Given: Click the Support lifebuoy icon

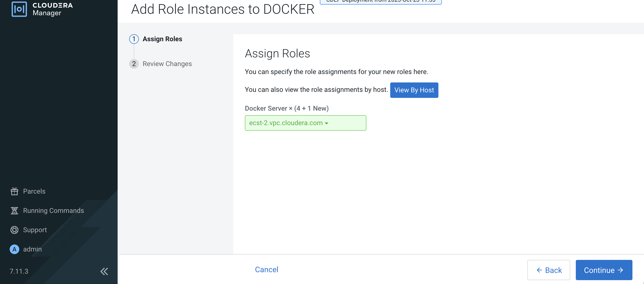Looking at the screenshot, I should point(14,230).
